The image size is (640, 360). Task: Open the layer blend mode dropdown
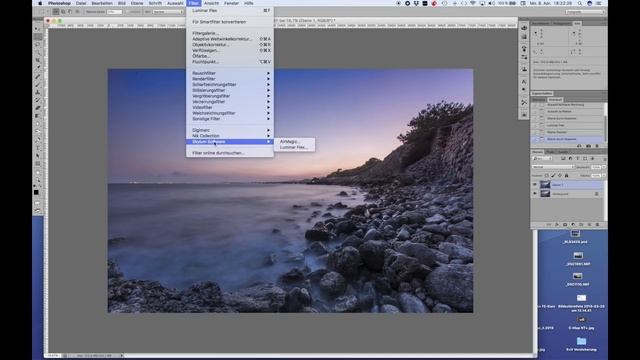pyautogui.click(x=553, y=167)
